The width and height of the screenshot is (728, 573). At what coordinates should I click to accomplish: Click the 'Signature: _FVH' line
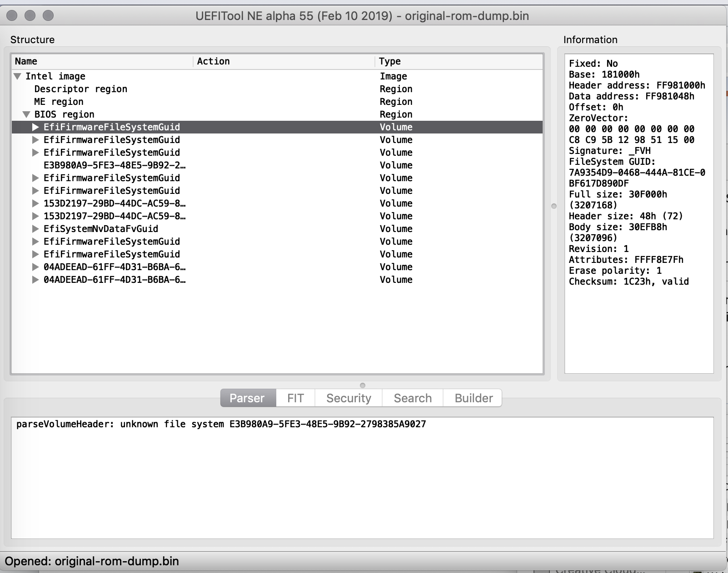point(610,151)
